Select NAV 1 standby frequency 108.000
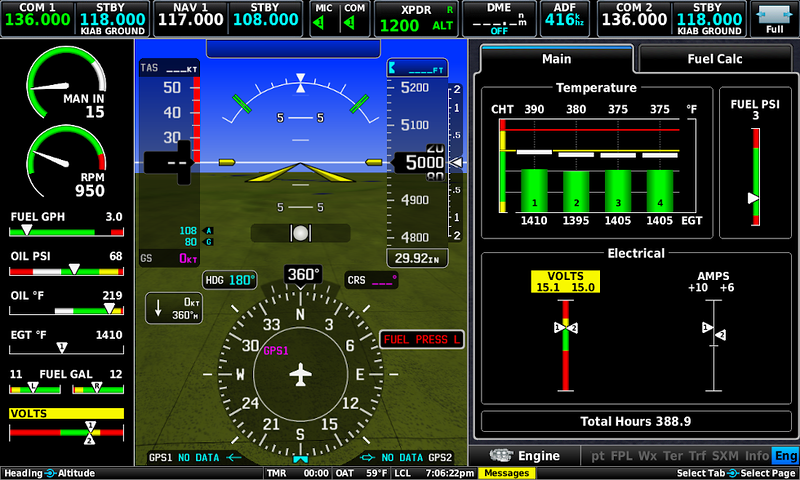The height and width of the screenshot is (480, 800). pyautogui.click(x=265, y=19)
